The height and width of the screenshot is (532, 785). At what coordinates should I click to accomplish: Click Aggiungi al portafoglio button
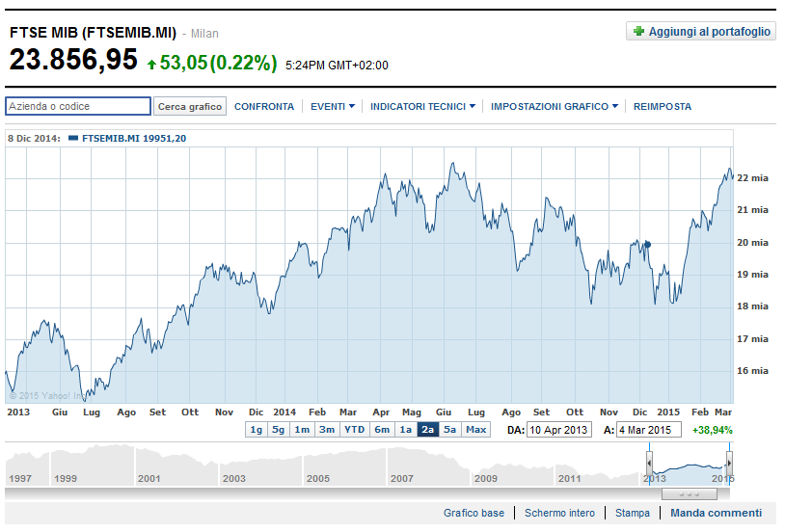(x=701, y=31)
